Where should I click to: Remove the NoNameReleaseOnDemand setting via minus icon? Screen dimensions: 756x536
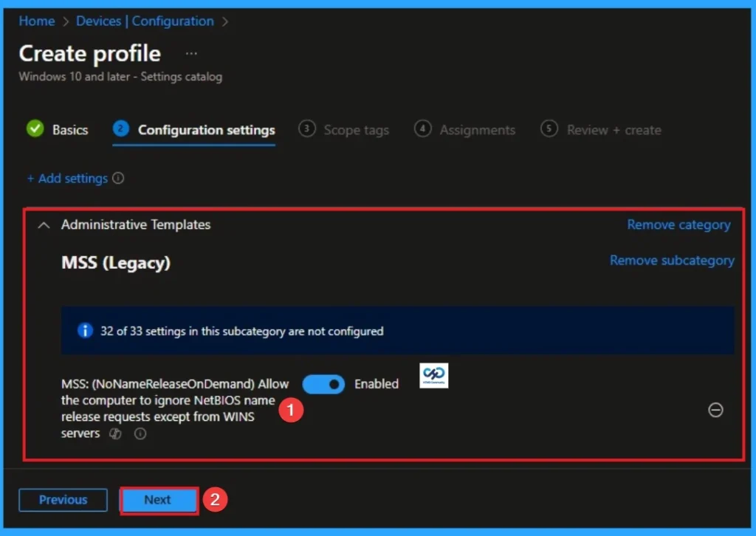[715, 410]
